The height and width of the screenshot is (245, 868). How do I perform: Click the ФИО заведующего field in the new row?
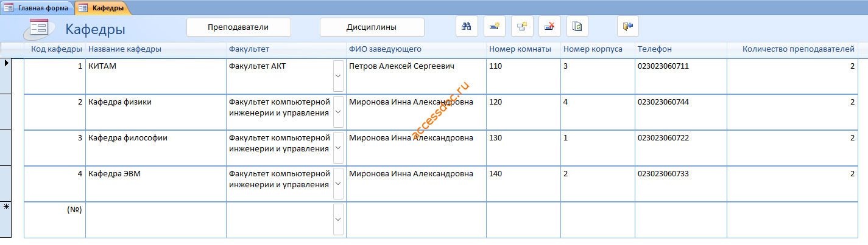click(x=416, y=219)
